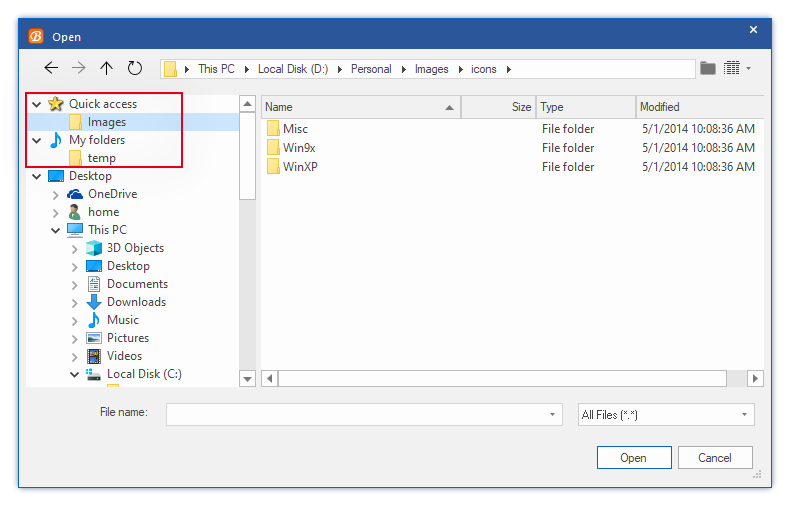This screenshot has width=790, height=506.
Task: Open the view layout dropdown arrow
Action: click(749, 69)
